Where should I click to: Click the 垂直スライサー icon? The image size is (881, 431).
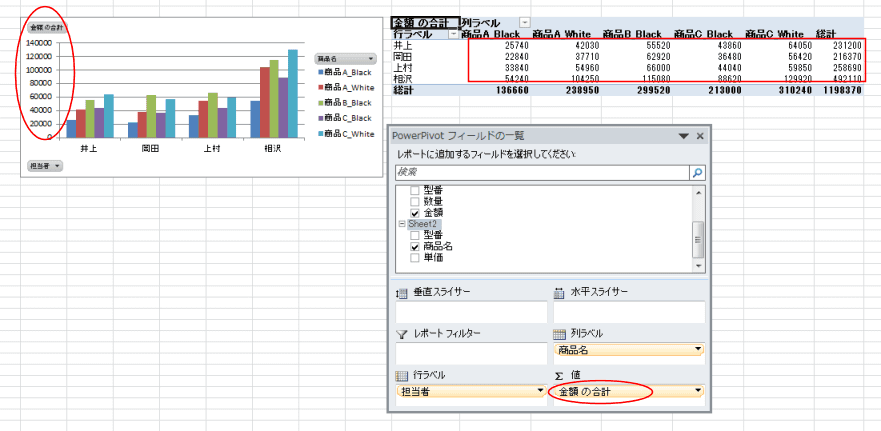[402, 292]
